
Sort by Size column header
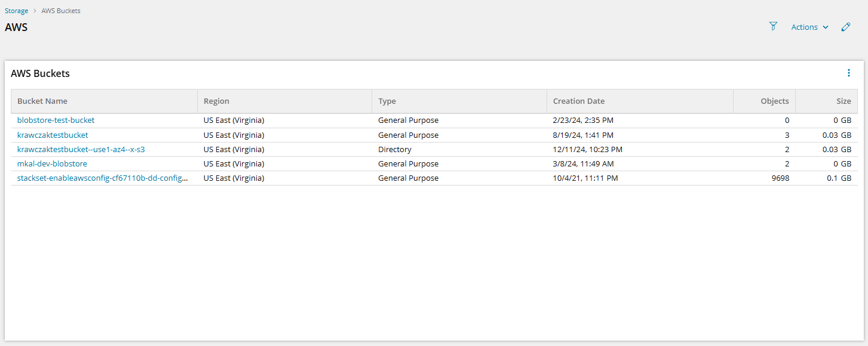pos(844,101)
